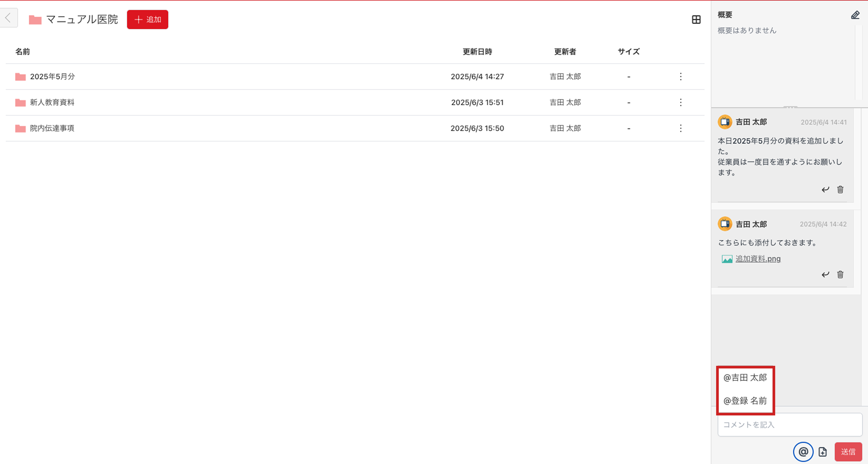This screenshot has width=868, height=464.
Task: Delete the 14:41 comment
Action: pos(840,190)
